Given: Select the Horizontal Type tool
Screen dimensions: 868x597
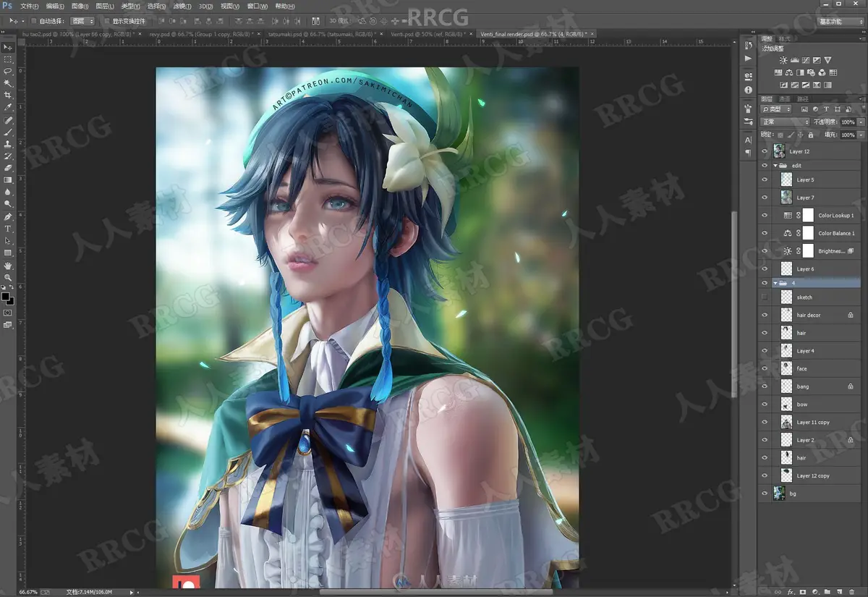Looking at the screenshot, I should pyautogui.click(x=9, y=229).
